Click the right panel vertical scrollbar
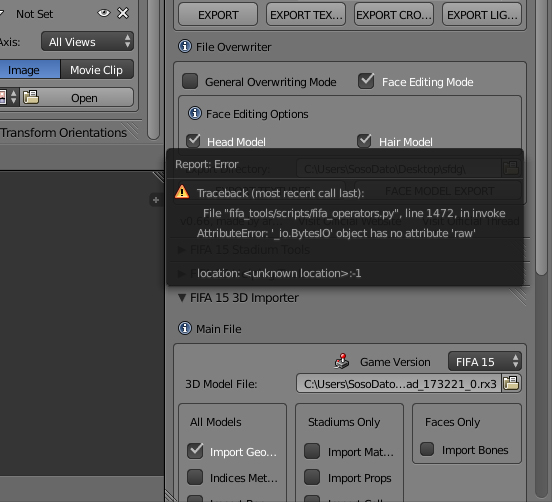The image size is (552, 502). [540, 137]
